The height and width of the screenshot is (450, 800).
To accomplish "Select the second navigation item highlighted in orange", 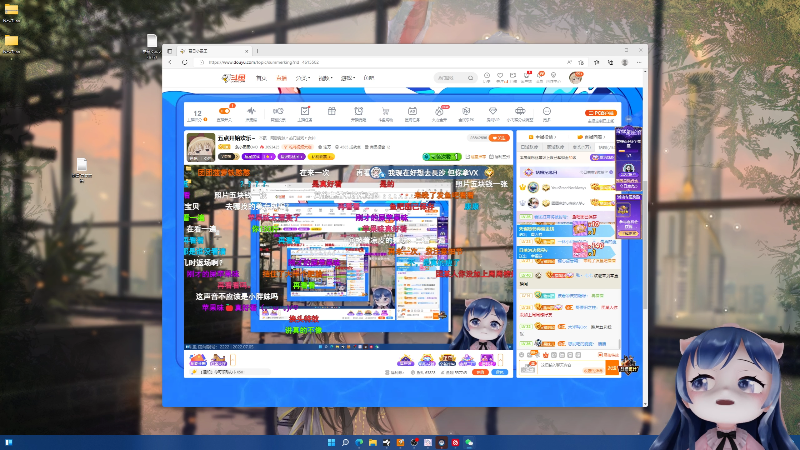I will 281,78.
